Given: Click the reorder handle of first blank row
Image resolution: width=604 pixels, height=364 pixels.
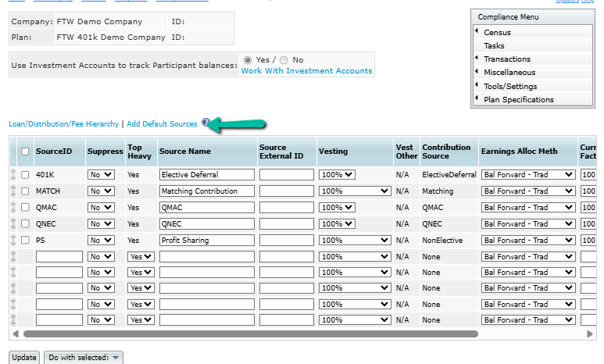Looking at the screenshot, I should (x=13, y=256).
